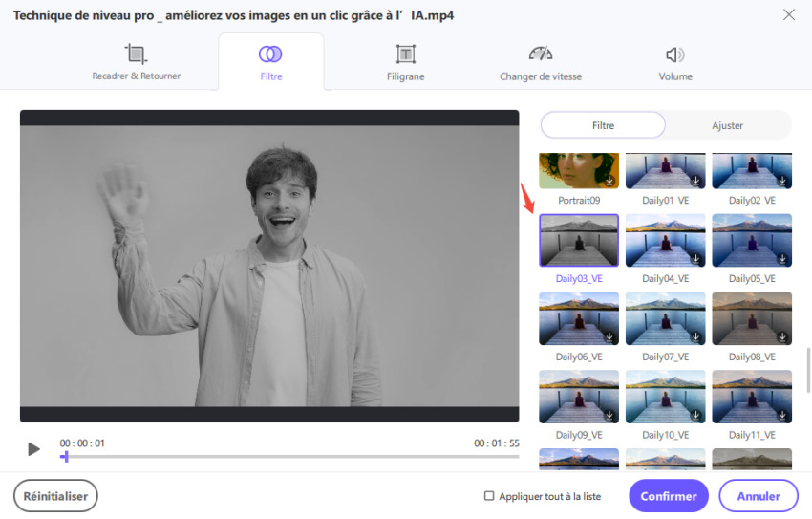Click the video preview image
Viewport: 812px width, 519px height.
(269, 266)
